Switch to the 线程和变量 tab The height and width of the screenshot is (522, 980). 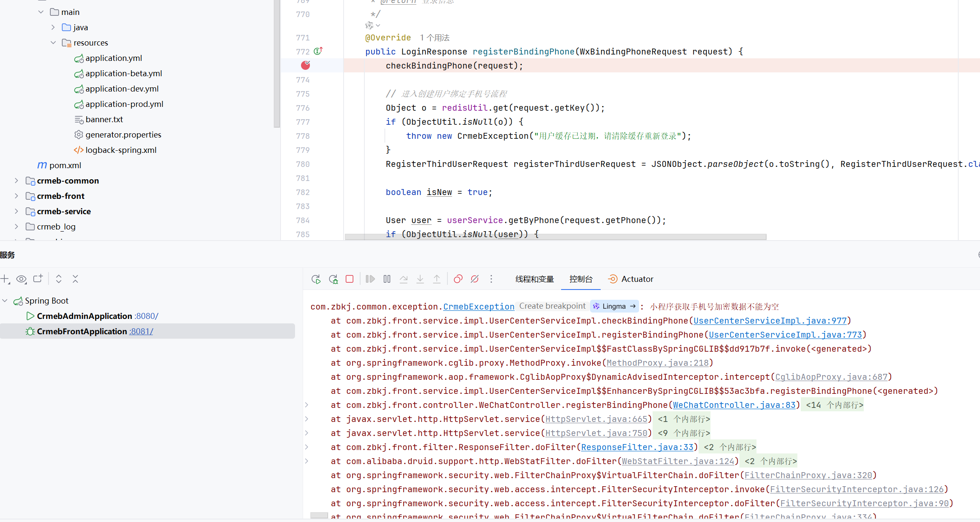(x=535, y=279)
